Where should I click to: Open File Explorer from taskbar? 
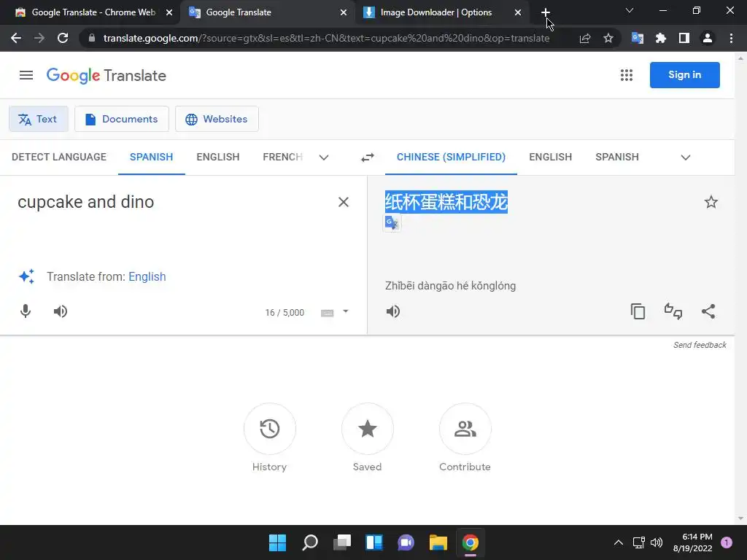coord(438,542)
